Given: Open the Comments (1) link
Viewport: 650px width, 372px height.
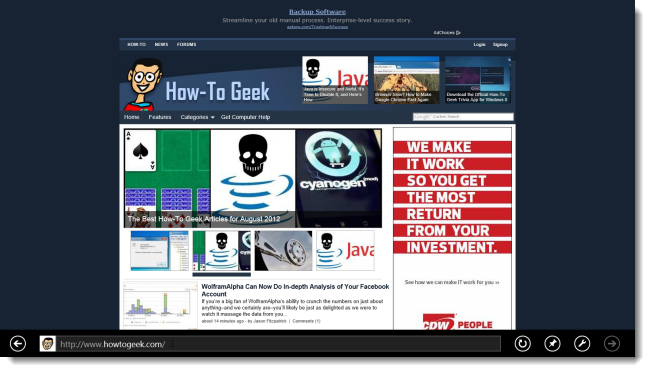Looking at the screenshot, I should 306,321.
